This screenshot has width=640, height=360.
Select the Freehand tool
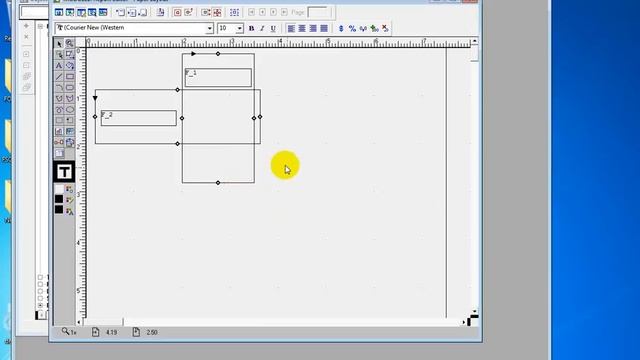pyautogui.click(x=59, y=109)
